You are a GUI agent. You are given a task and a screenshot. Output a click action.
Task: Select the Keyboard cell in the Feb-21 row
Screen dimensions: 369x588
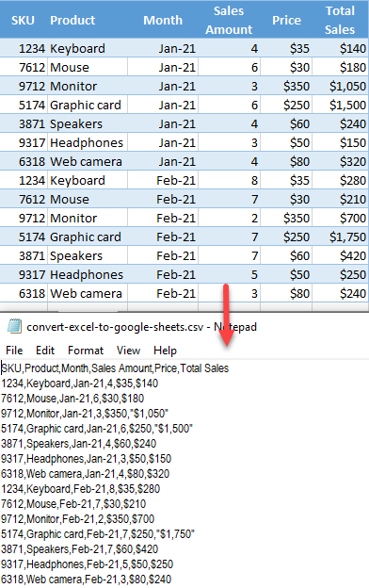pyautogui.click(x=88, y=180)
